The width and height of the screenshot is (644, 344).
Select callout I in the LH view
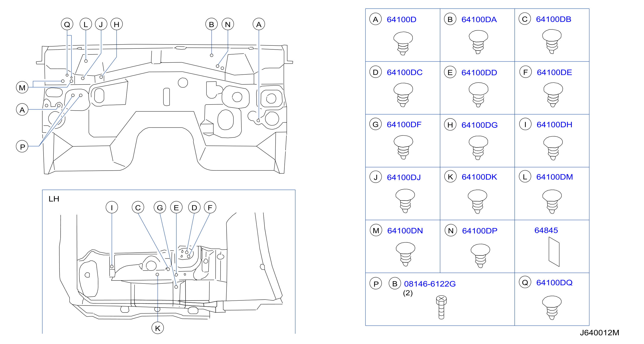112,207
